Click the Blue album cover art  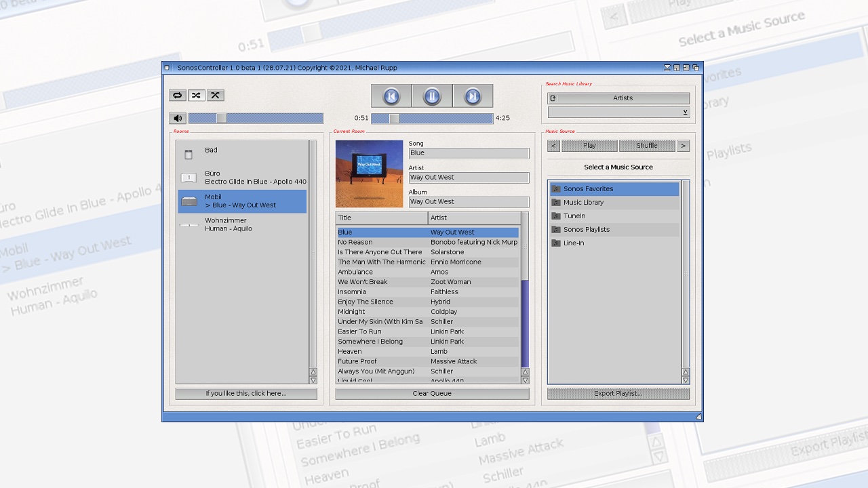click(369, 174)
